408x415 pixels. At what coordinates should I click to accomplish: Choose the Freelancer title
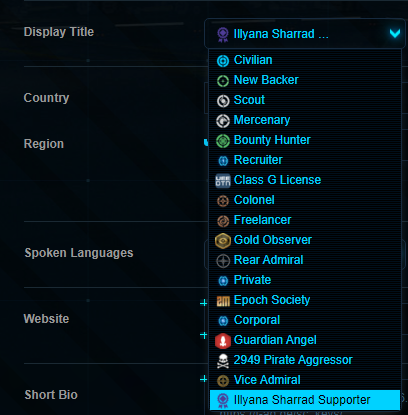305,220
